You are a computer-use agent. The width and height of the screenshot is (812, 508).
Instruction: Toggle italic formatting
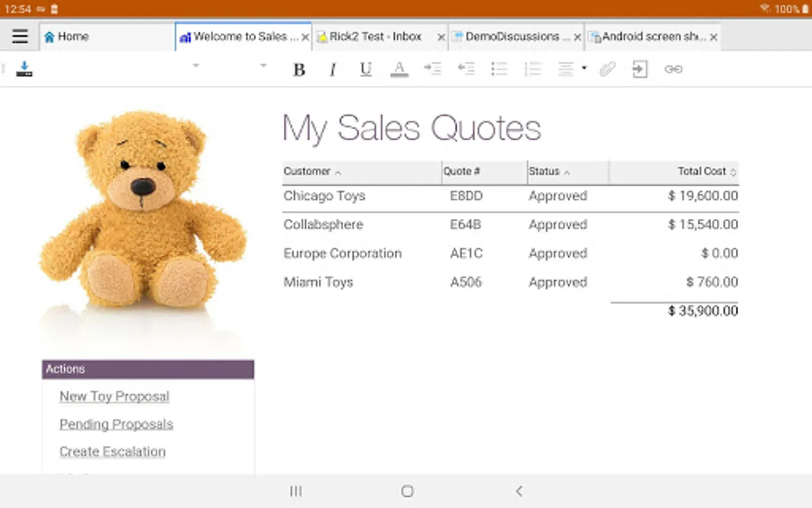[x=333, y=69]
